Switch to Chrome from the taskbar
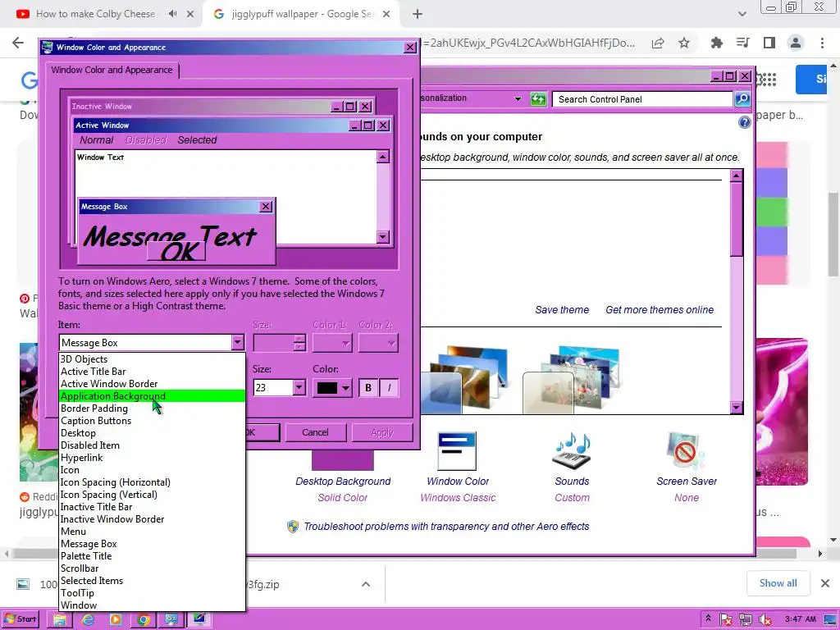Image resolution: width=840 pixels, height=630 pixels. point(143,620)
